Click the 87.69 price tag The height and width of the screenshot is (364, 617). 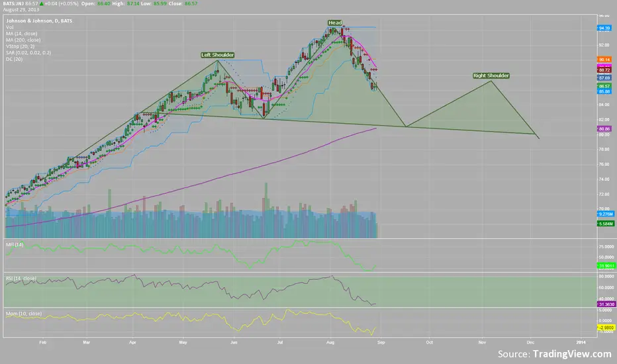pyautogui.click(x=604, y=78)
